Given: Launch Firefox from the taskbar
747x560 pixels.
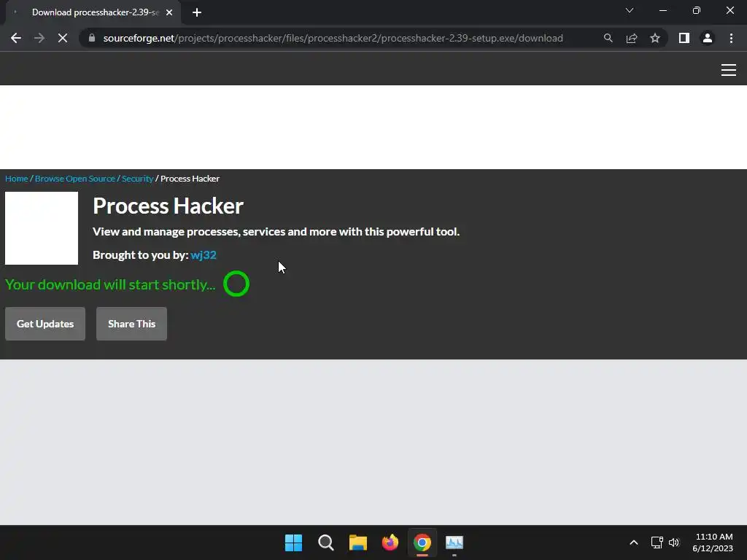Looking at the screenshot, I should coord(390,542).
